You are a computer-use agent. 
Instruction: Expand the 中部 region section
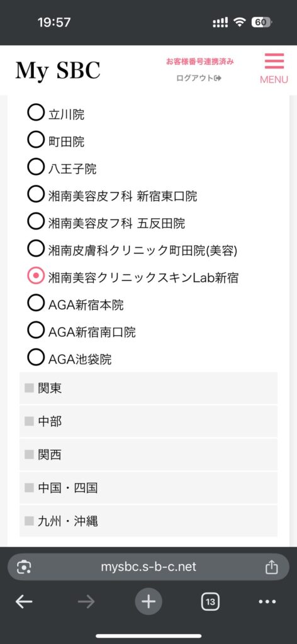(148, 421)
